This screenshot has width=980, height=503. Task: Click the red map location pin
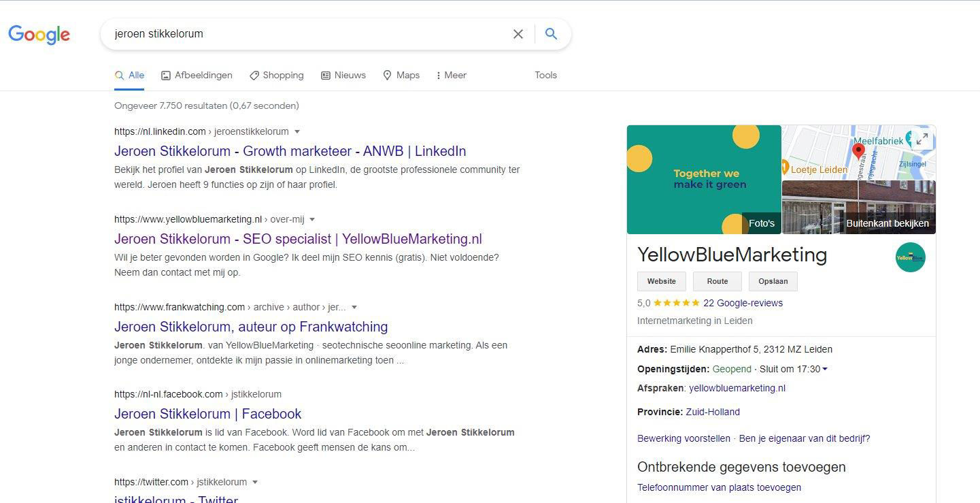click(x=858, y=151)
